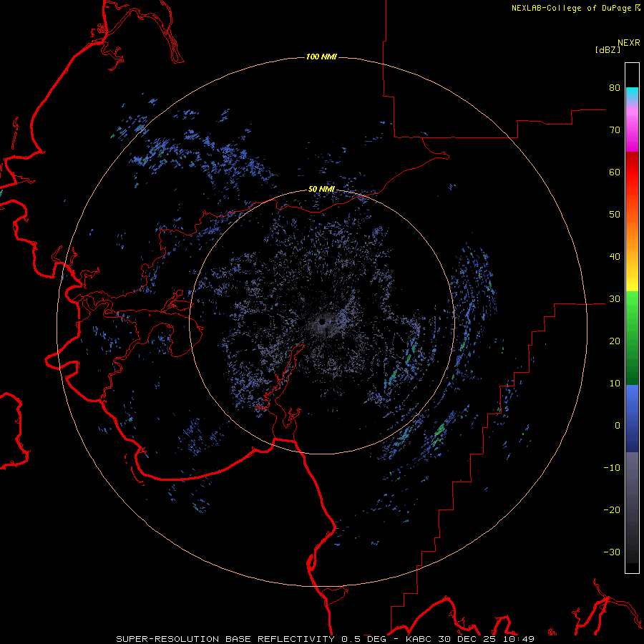Click the 100 NMI range ring label
This screenshot has width=644, height=644.
321,57
